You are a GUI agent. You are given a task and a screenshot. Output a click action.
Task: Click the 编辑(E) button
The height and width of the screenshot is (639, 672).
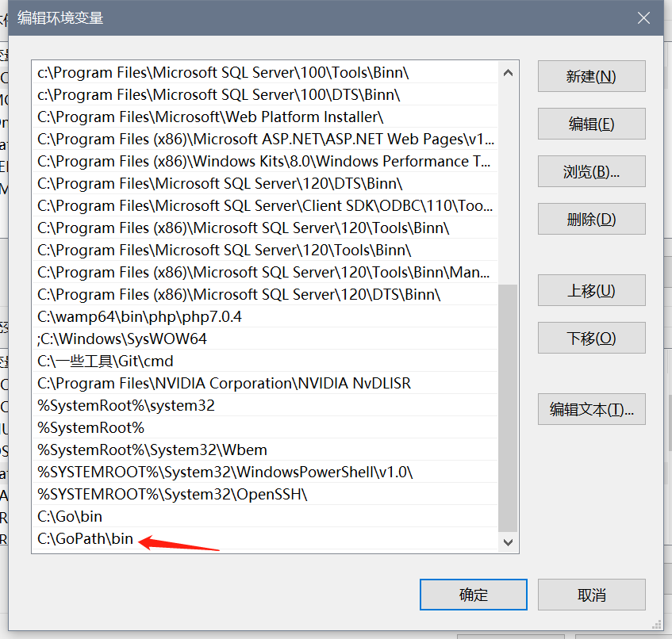click(591, 124)
